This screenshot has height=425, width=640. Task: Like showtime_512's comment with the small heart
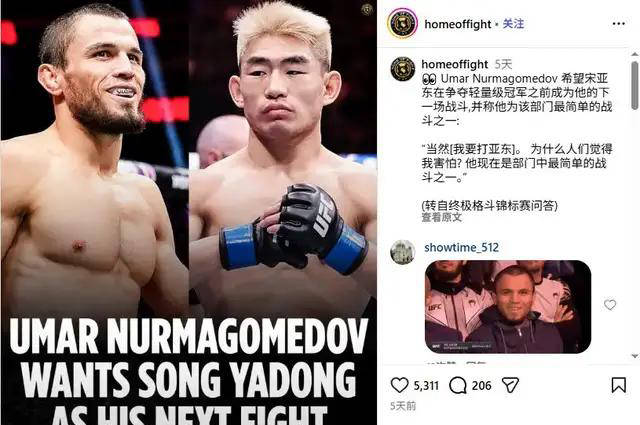610,305
